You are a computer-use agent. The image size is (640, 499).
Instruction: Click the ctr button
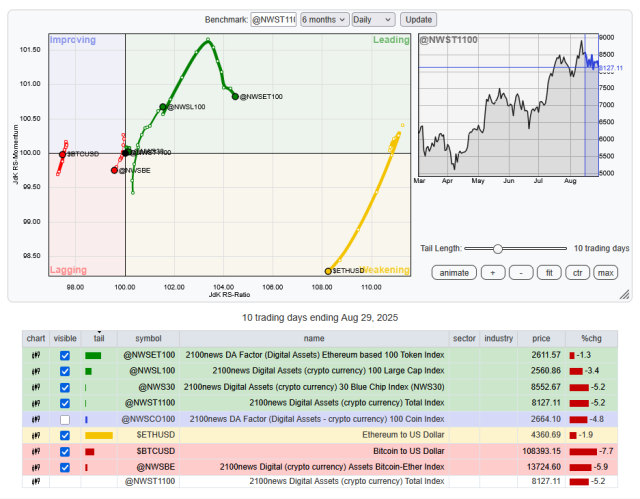(x=578, y=273)
